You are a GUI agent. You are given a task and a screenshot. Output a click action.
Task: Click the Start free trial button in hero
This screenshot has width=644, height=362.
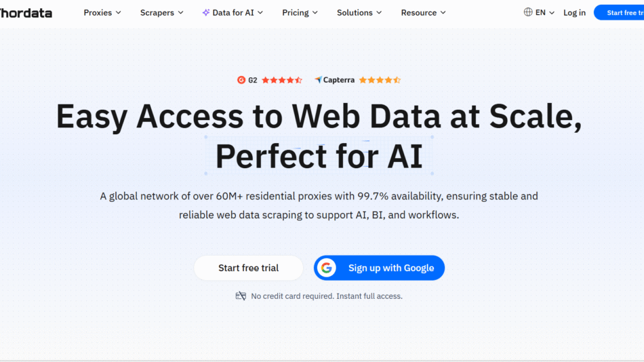click(248, 268)
